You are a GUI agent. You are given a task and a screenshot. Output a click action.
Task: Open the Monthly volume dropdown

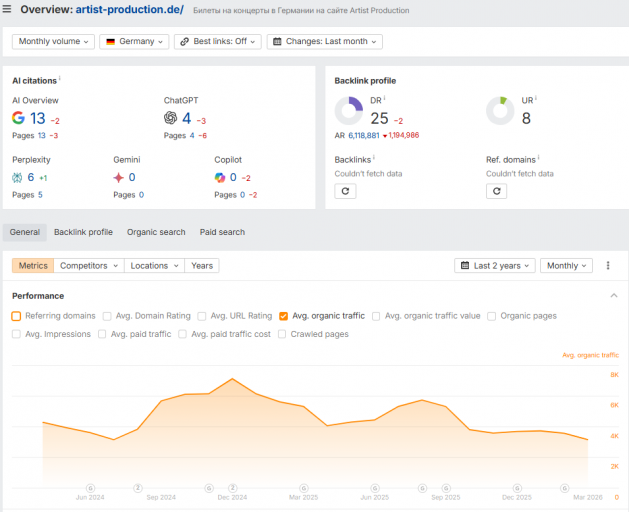pyautogui.click(x=53, y=41)
